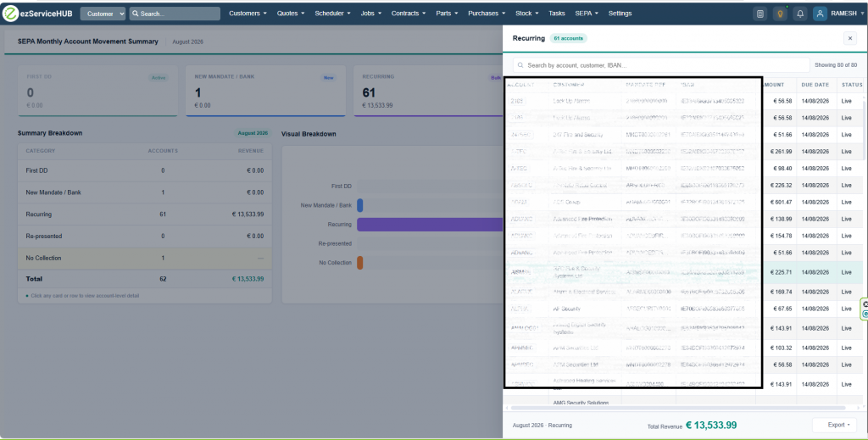This screenshot has height=440, width=868.
Task: Open the Purchases dropdown
Action: point(487,14)
